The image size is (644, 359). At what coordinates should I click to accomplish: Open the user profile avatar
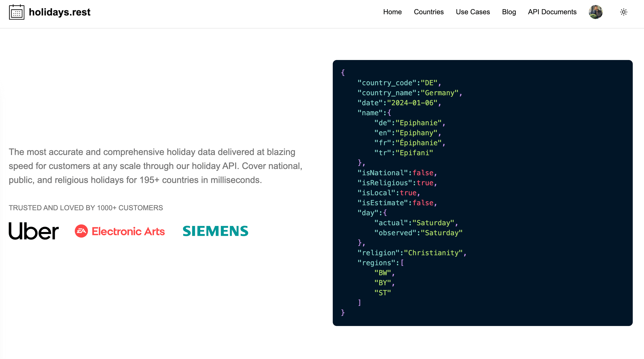pyautogui.click(x=595, y=12)
